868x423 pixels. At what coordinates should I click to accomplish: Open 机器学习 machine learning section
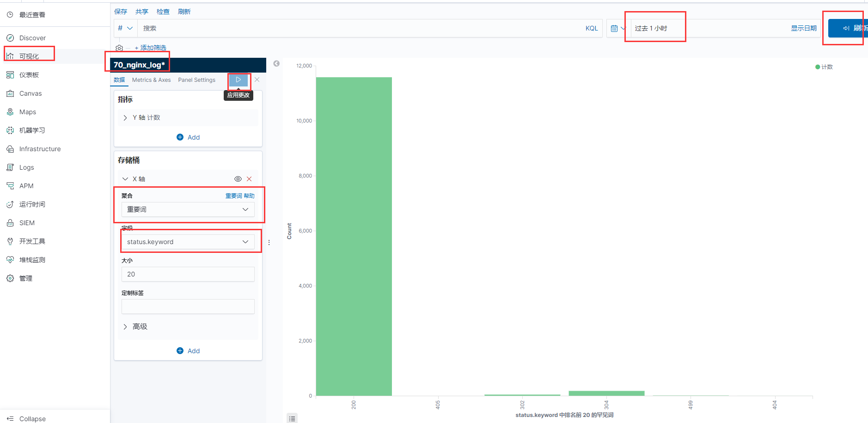point(32,130)
